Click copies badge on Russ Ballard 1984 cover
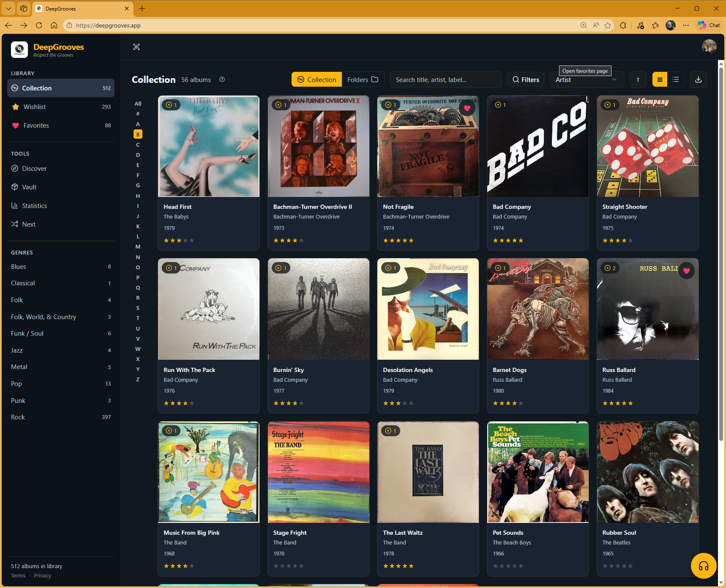The height and width of the screenshot is (588, 726). [x=610, y=268]
